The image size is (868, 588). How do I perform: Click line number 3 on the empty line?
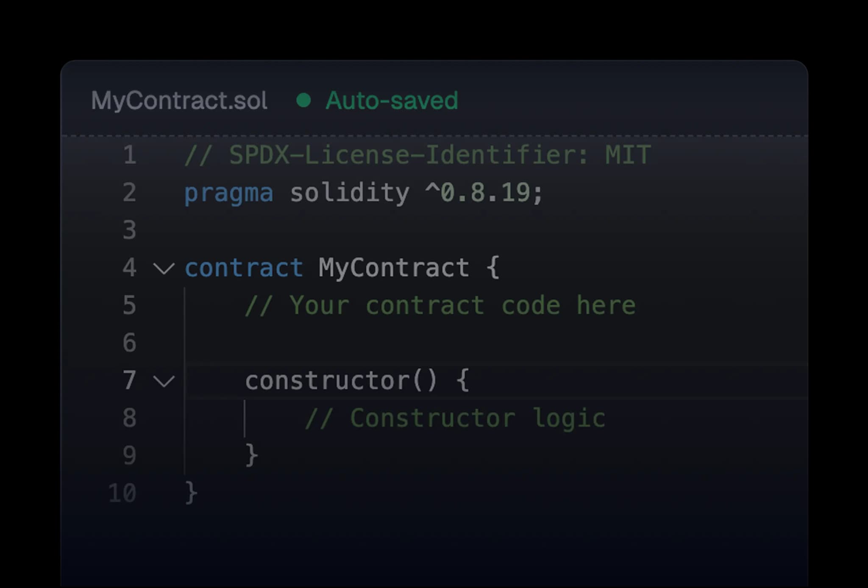coord(130,230)
